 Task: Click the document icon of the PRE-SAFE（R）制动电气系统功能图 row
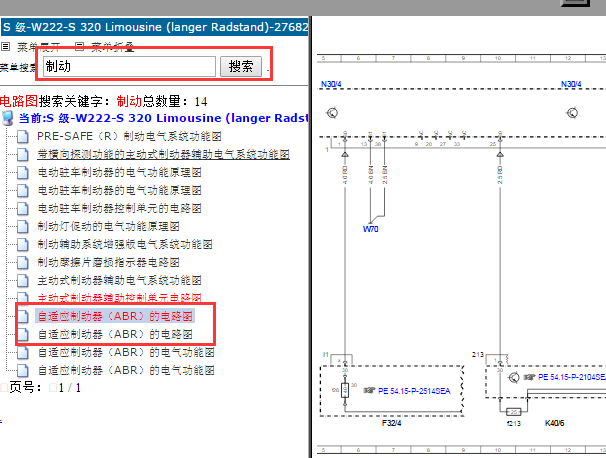[x=23, y=136]
